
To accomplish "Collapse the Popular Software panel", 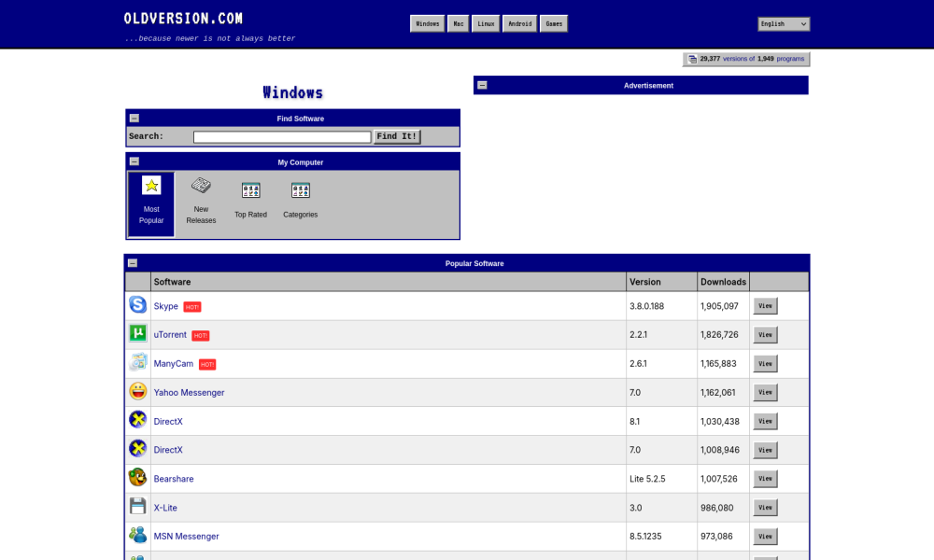I will tap(133, 263).
